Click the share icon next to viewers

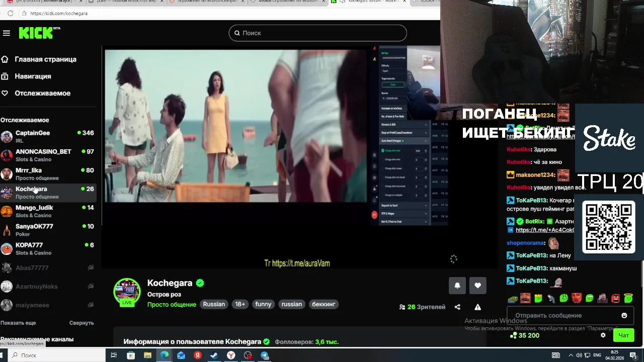(457, 307)
